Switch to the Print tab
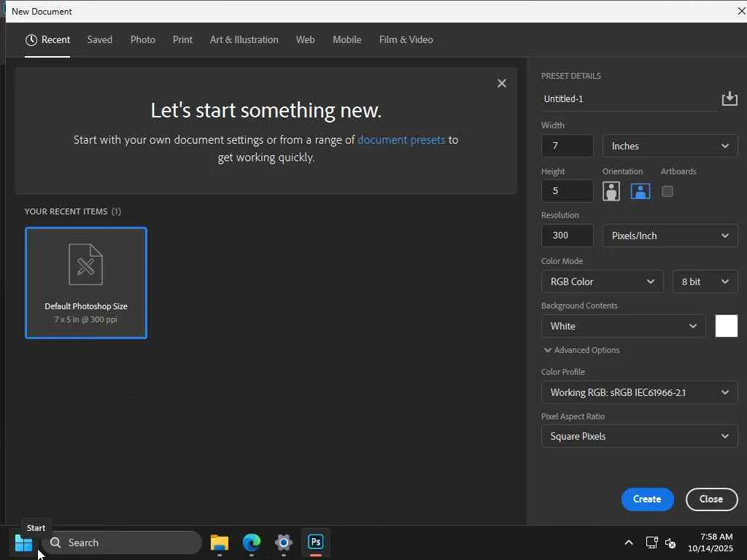 tap(182, 39)
